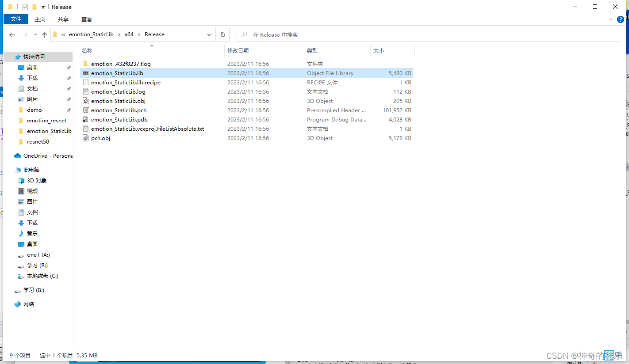This screenshot has width=629, height=364.
Task: Open the 文件 ribbon menu
Action: 16,19
